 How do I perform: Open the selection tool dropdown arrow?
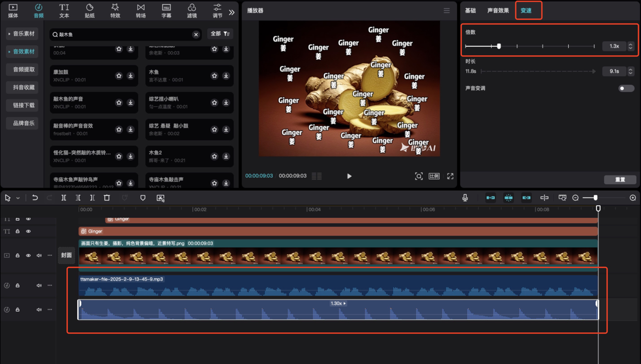[x=18, y=198]
